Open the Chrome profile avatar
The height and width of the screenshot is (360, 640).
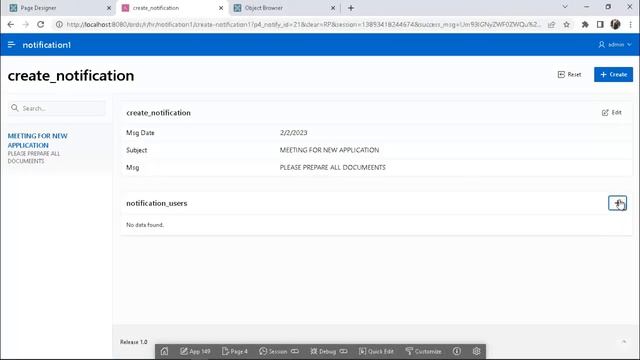point(615,24)
